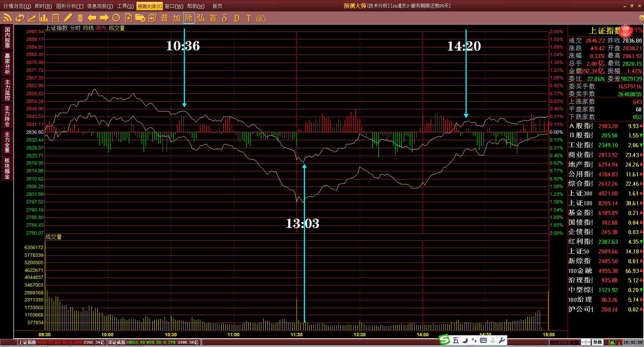Go back with the left arrow icon

[x=92, y=18]
